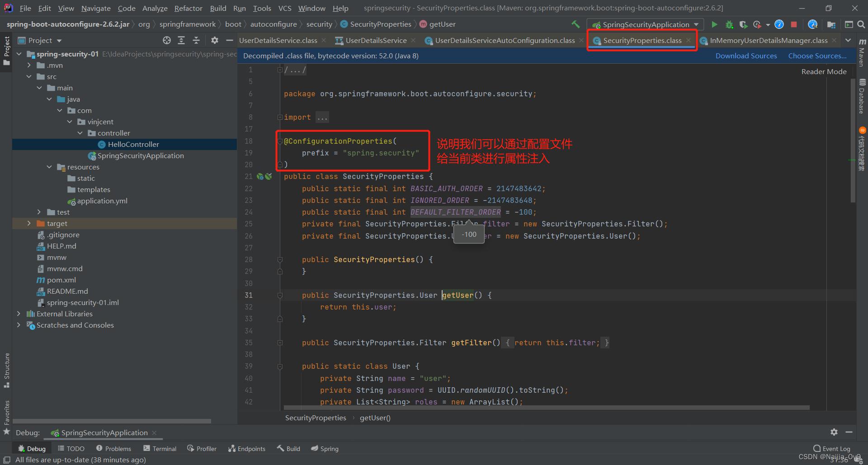Open Search Everywhere with magnifier icon
This screenshot has width=868, height=465.
[x=862, y=24]
